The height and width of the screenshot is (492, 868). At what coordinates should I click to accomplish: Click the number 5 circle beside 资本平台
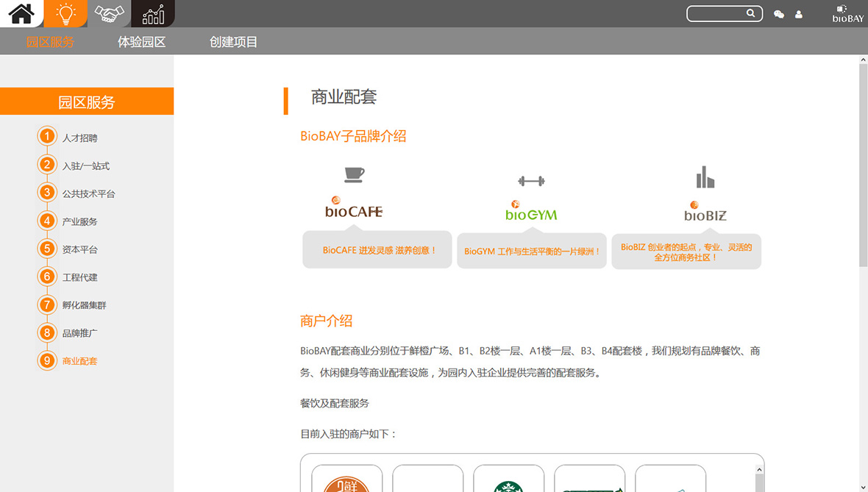[x=47, y=249]
